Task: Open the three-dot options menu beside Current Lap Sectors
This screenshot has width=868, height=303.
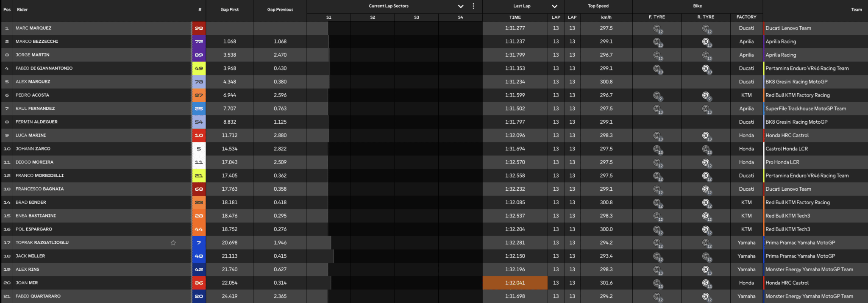Action: (x=473, y=6)
